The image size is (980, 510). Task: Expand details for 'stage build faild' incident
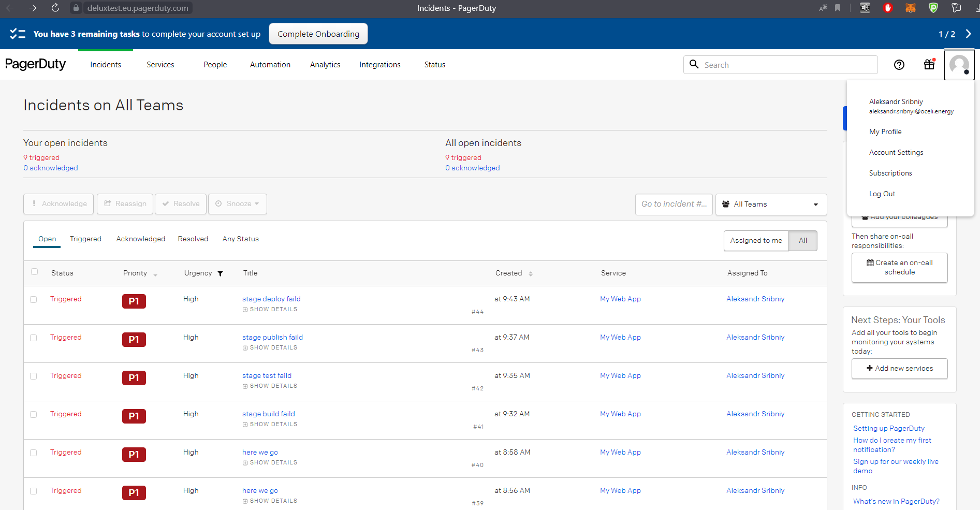[269, 424]
